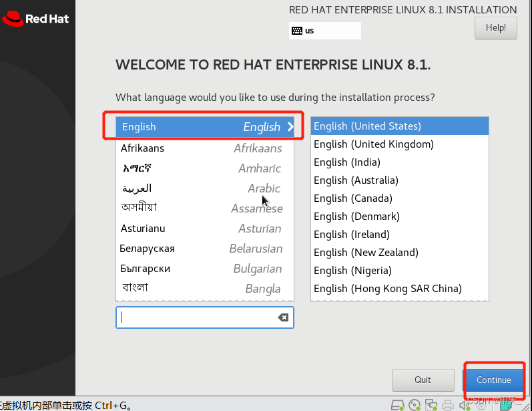Click the Help! button

(x=496, y=28)
